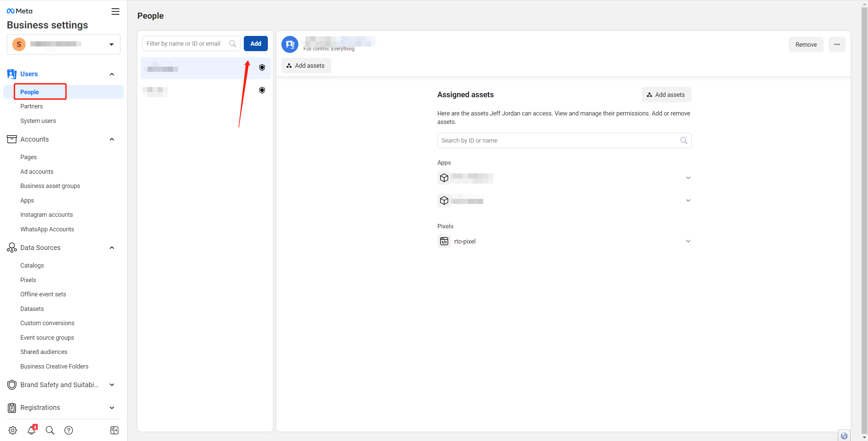Click the Remove button for selected user

(x=806, y=44)
